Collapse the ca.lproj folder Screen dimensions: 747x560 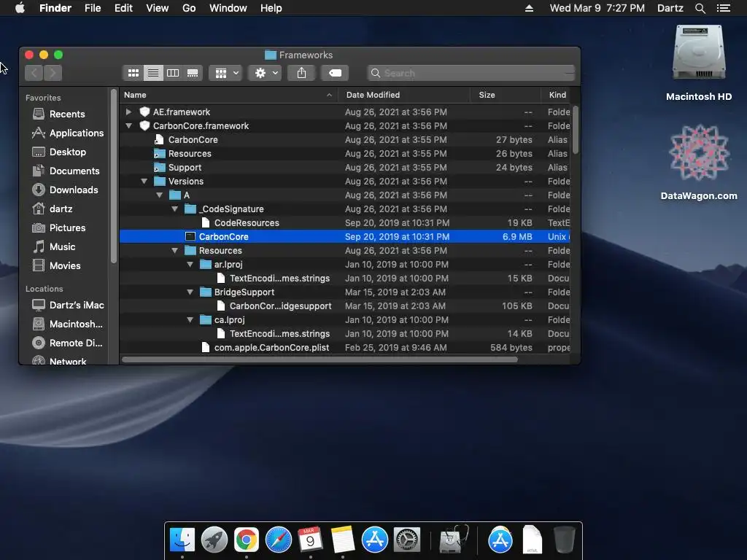[190, 319]
